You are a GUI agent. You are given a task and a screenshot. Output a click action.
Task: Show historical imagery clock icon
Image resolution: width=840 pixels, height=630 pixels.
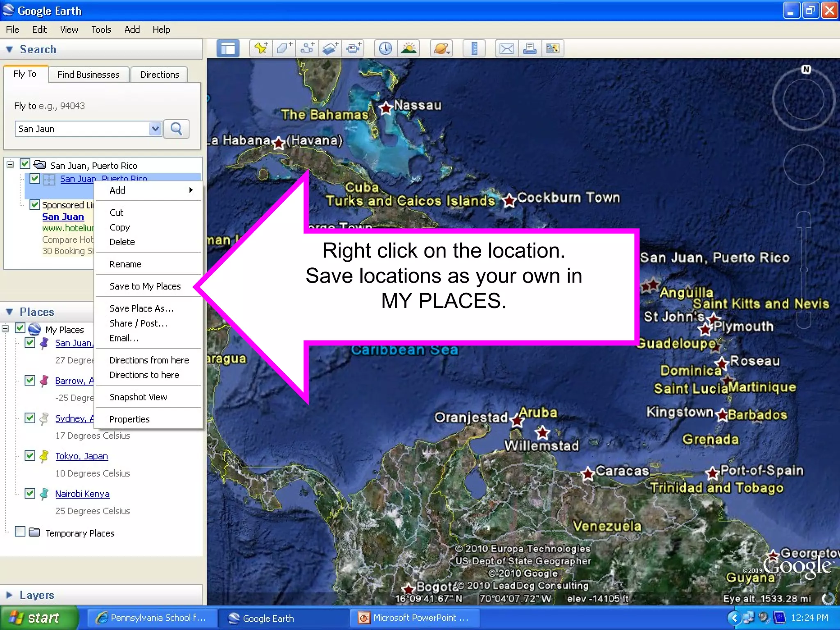click(386, 48)
